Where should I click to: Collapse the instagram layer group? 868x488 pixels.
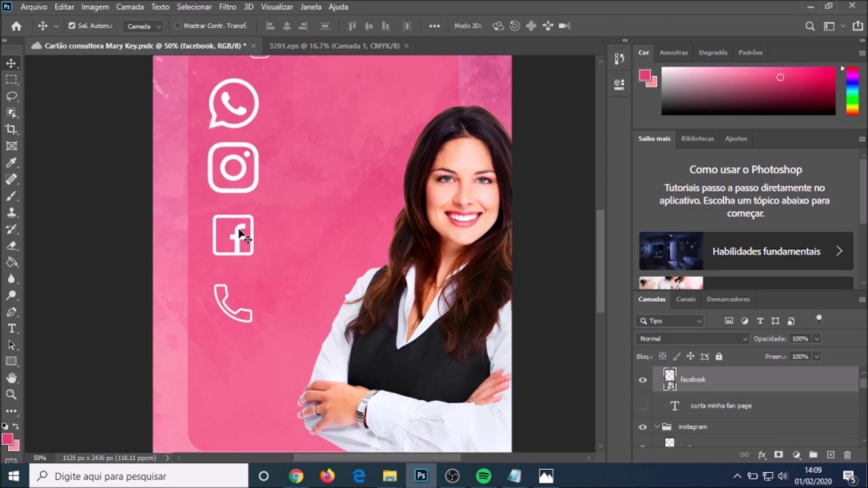click(656, 427)
